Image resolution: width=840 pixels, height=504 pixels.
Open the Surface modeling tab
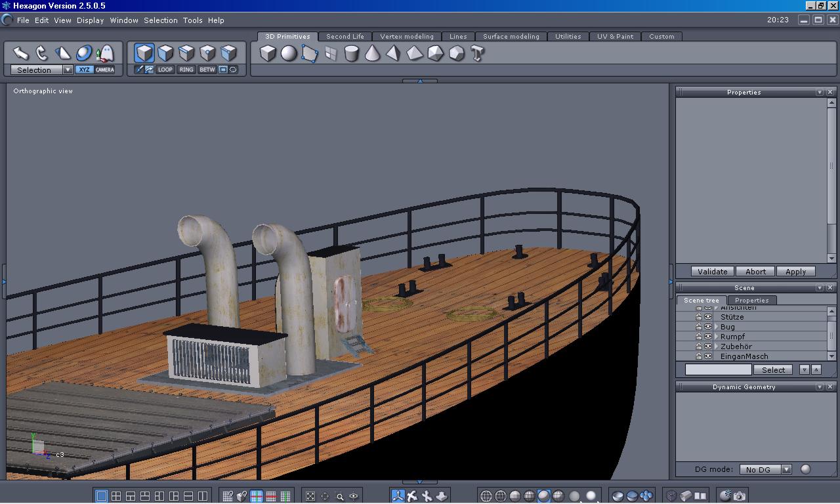pos(511,37)
